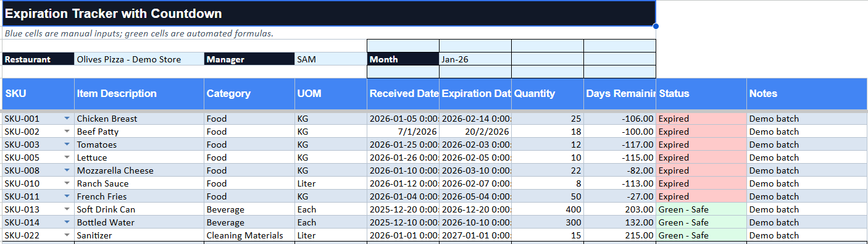Screen dimensions: 868x244
Task: Select the Beverage category for Soft Drink Can
Action: pos(249,209)
